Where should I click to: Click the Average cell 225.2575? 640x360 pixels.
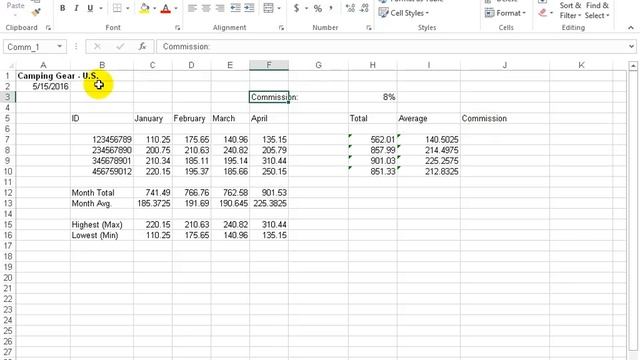[429, 161]
